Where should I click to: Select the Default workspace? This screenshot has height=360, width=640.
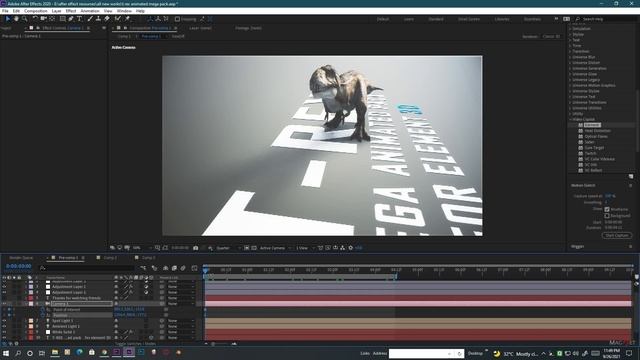point(382,19)
